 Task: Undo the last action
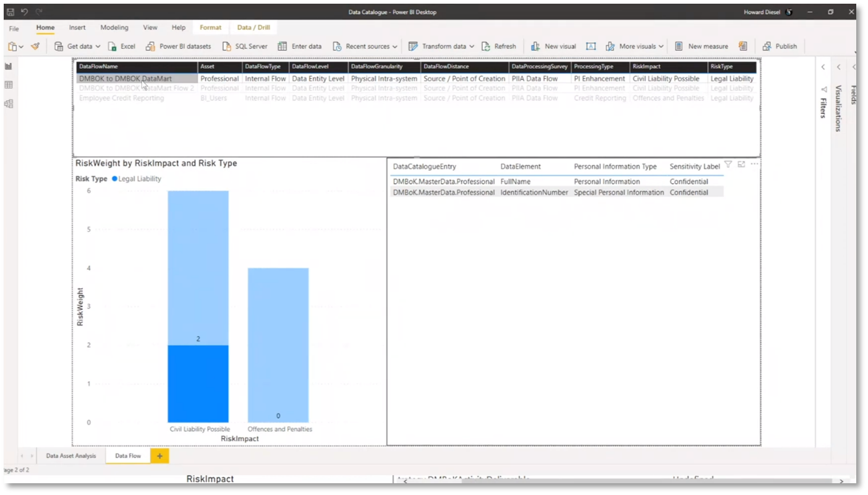(25, 12)
